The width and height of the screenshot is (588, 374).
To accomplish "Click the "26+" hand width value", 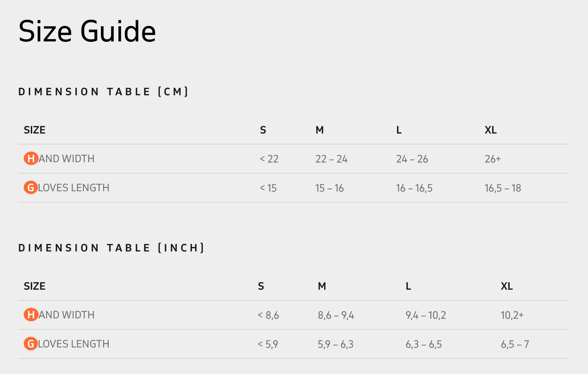I will point(492,159).
